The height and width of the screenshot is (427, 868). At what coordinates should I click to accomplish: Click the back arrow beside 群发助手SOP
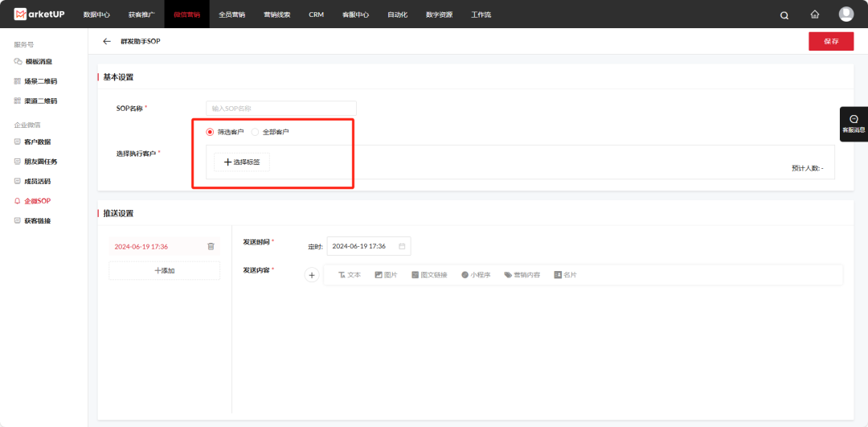click(x=107, y=41)
